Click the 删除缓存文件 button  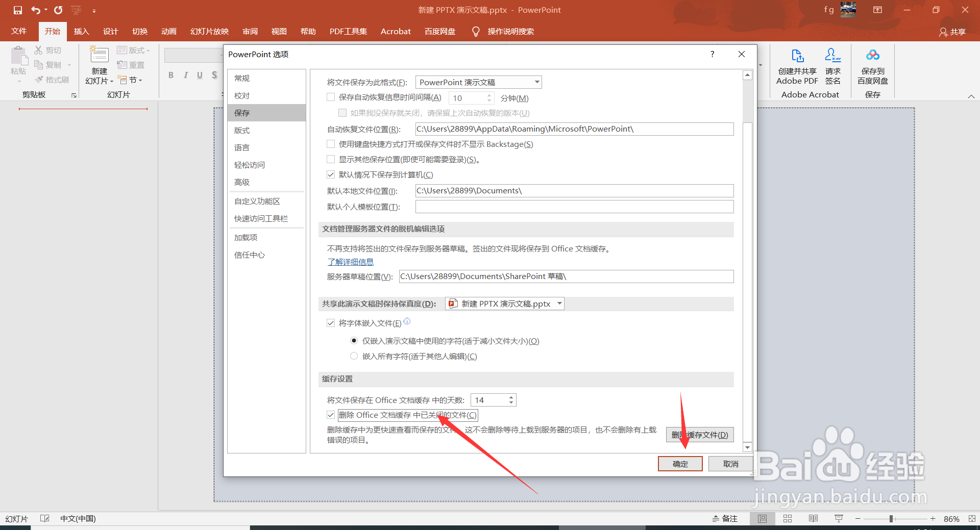tap(699, 435)
